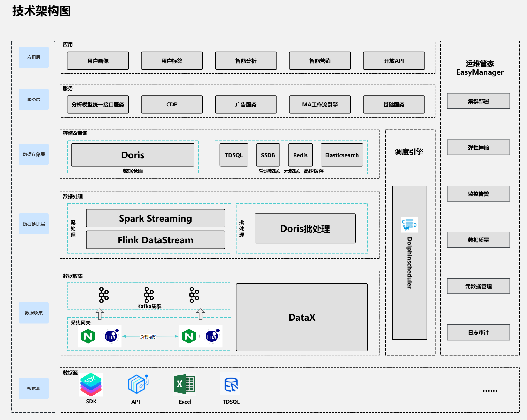Select the 用户画像 box

98,61
